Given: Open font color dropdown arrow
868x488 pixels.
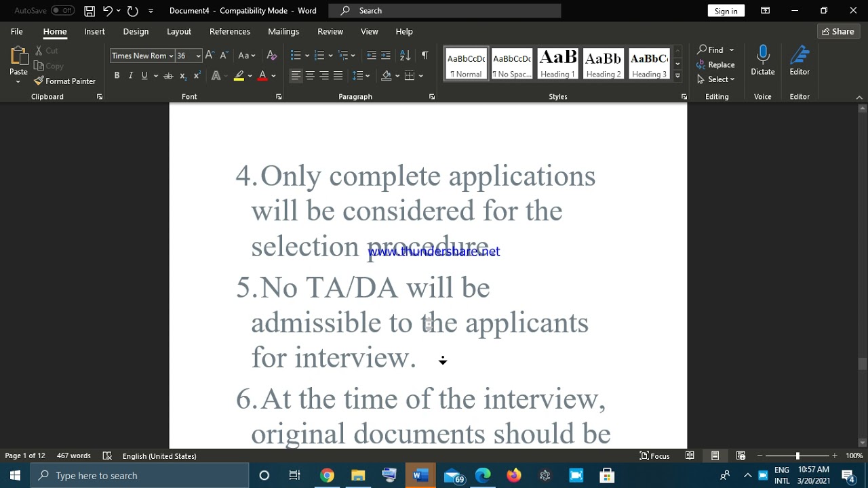Looking at the screenshot, I should tap(273, 76).
